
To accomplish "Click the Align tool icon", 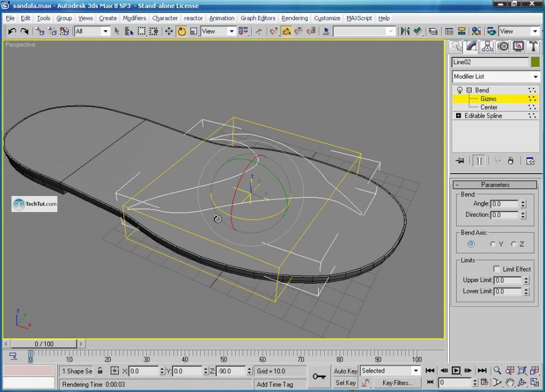I will click(x=418, y=32).
